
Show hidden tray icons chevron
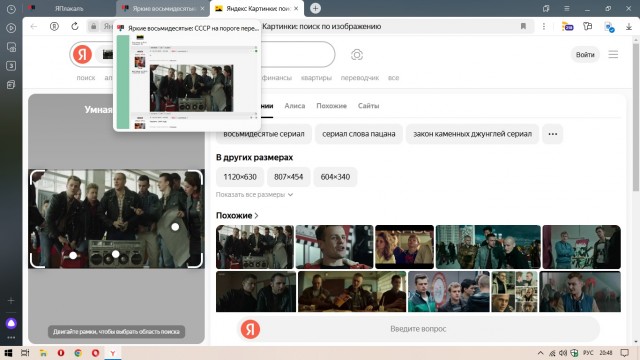click(x=540, y=353)
